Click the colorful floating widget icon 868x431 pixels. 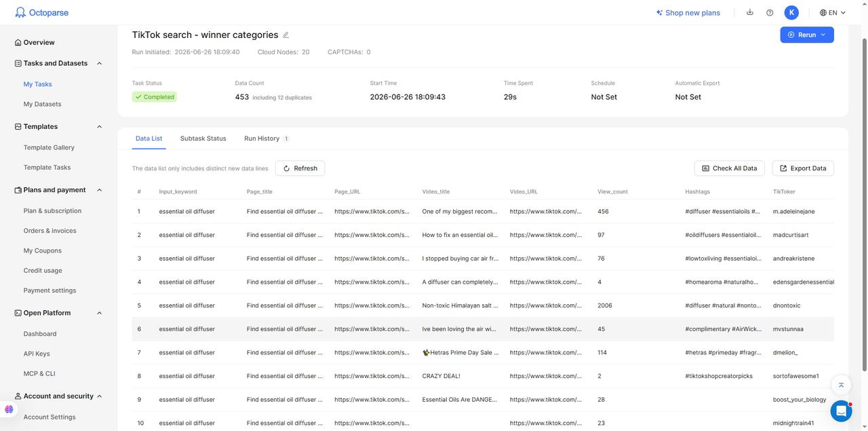pyautogui.click(x=9, y=409)
